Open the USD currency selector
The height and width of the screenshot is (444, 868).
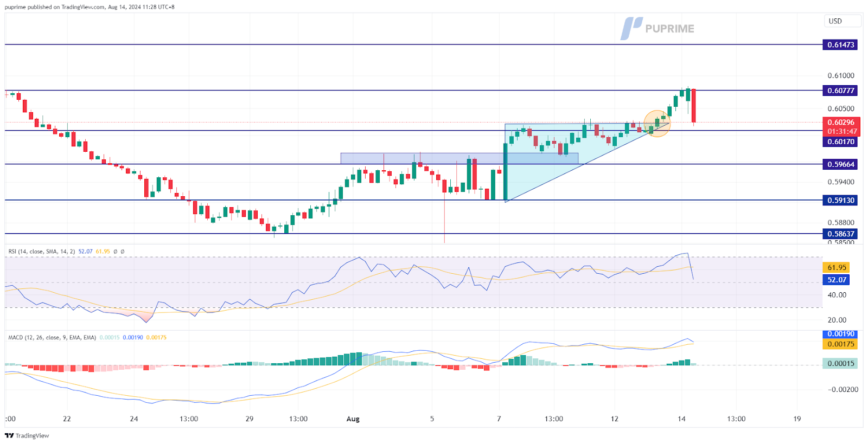(x=842, y=21)
